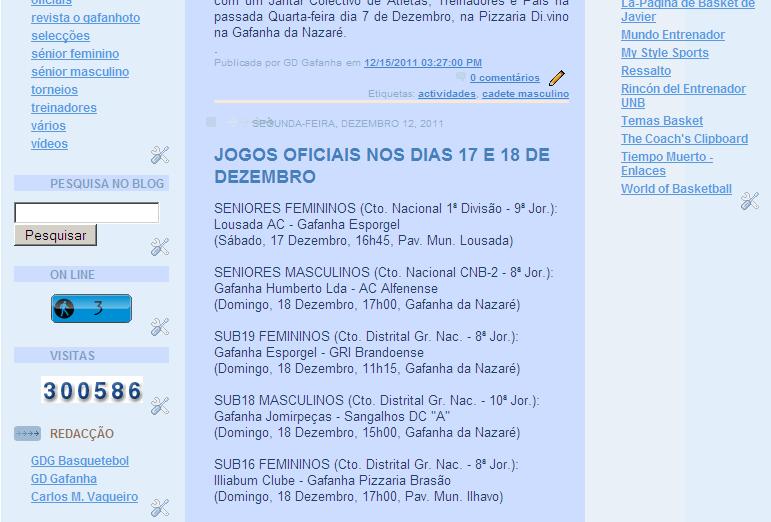Click the SUB19 FEMININOS championship line
The image size is (771, 522).
tap(366, 336)
